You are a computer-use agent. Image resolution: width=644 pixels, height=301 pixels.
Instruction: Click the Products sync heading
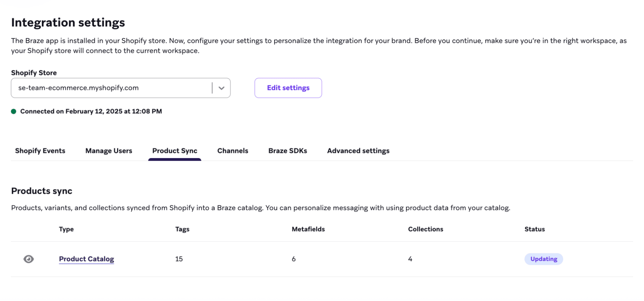42,191
